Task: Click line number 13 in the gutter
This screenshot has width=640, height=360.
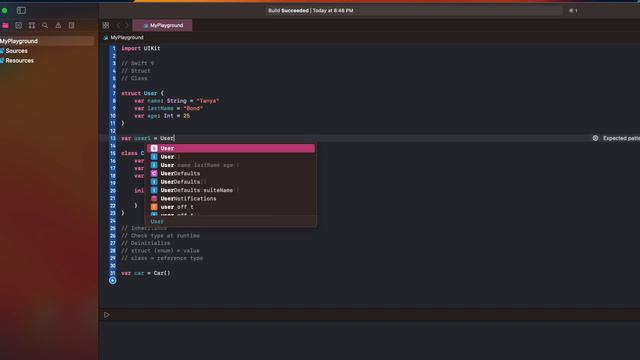Action: [113, 138]
